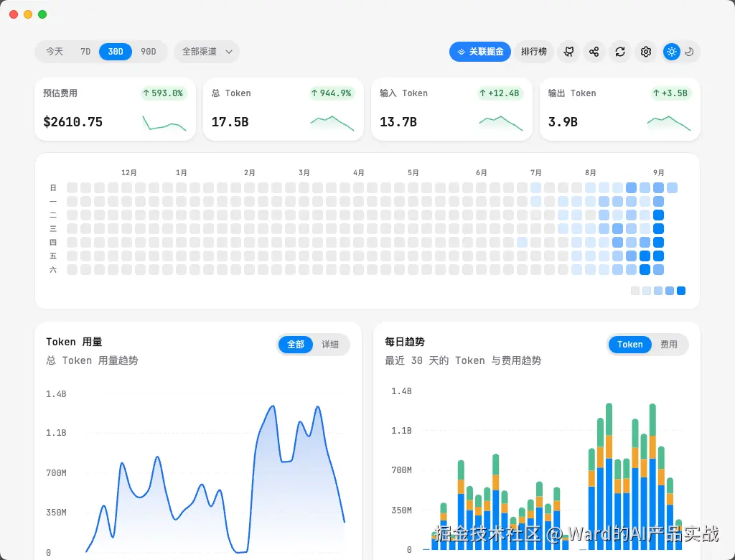The image size is (735, 560).
Task: Click the 输出 Token sparkline chart
Action: tap(669, 123)
